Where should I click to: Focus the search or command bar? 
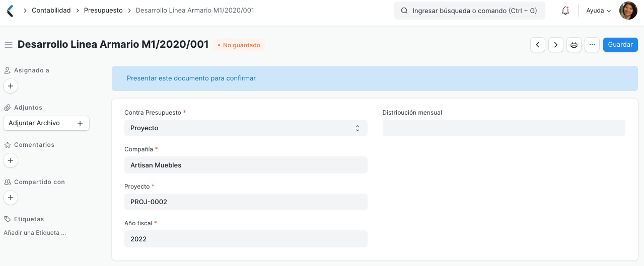pyautogui.click(x=470, y=11)
